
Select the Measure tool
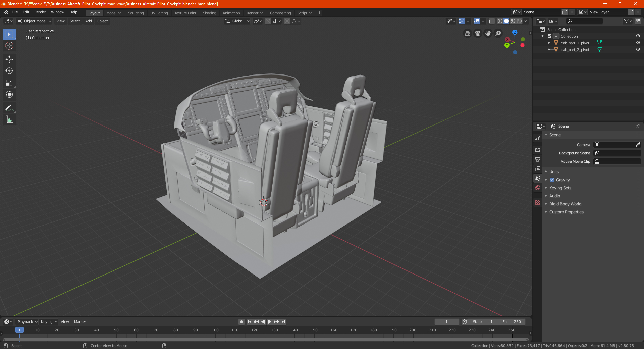(x=9, y=120)
